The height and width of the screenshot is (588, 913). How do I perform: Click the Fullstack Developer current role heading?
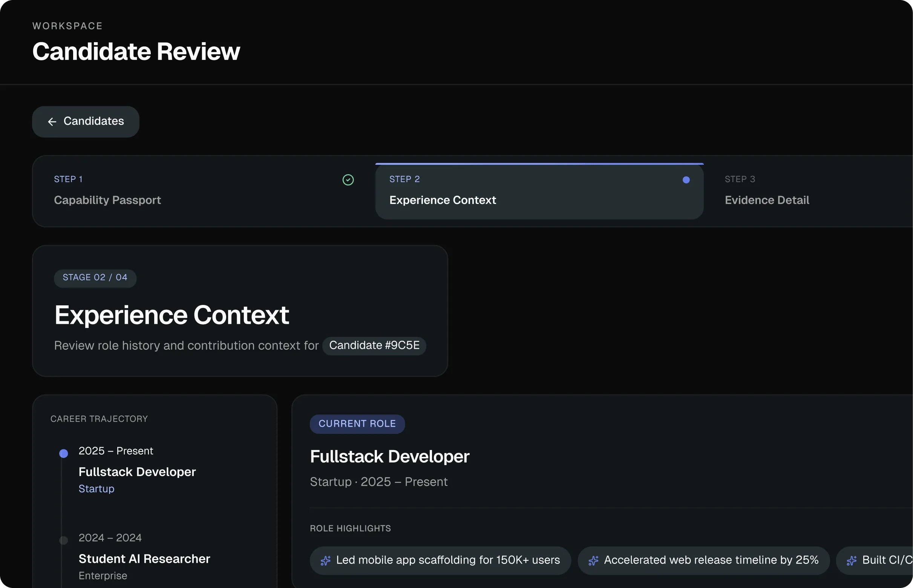tap(389, 457)
